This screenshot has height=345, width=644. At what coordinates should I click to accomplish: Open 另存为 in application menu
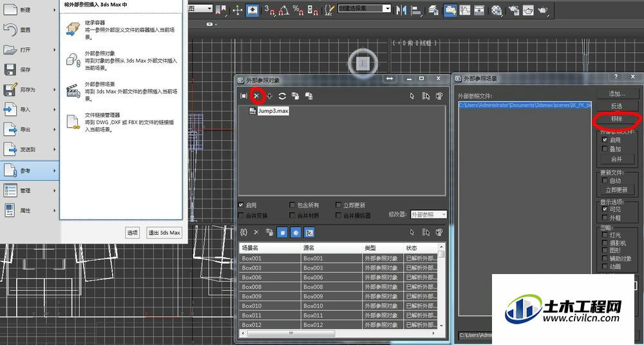pyautogui.click(x=30, y=90)
